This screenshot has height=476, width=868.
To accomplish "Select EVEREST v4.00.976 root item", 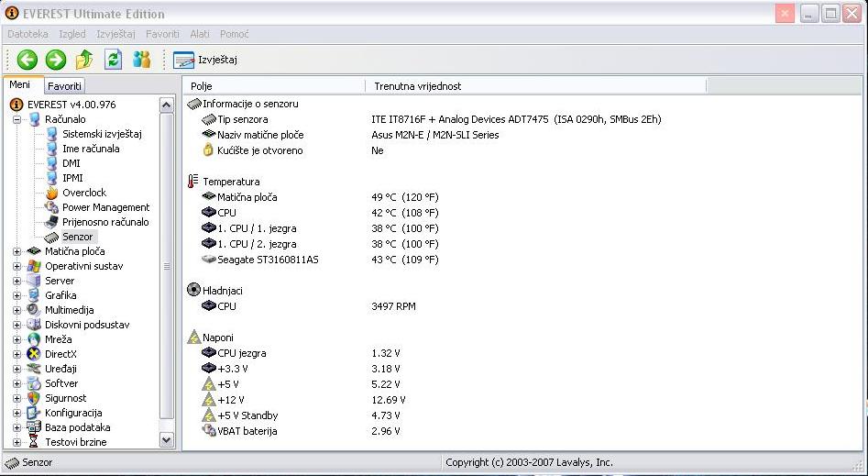I will (71, 105).
